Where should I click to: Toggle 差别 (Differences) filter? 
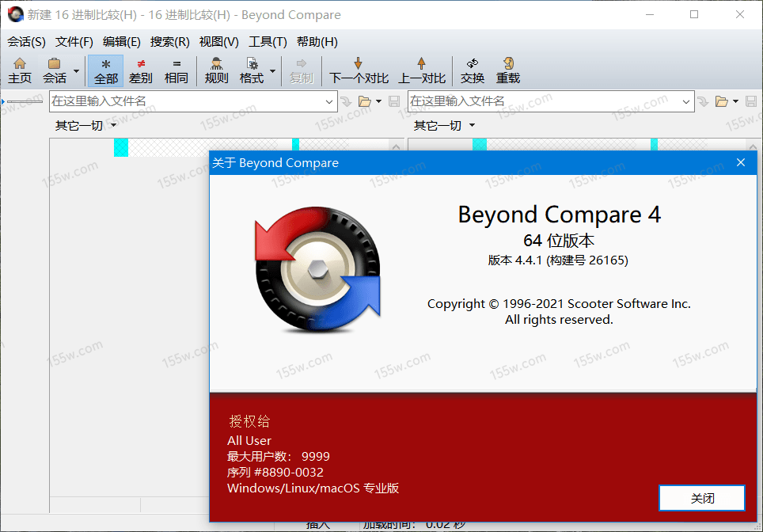coord(141,70)
